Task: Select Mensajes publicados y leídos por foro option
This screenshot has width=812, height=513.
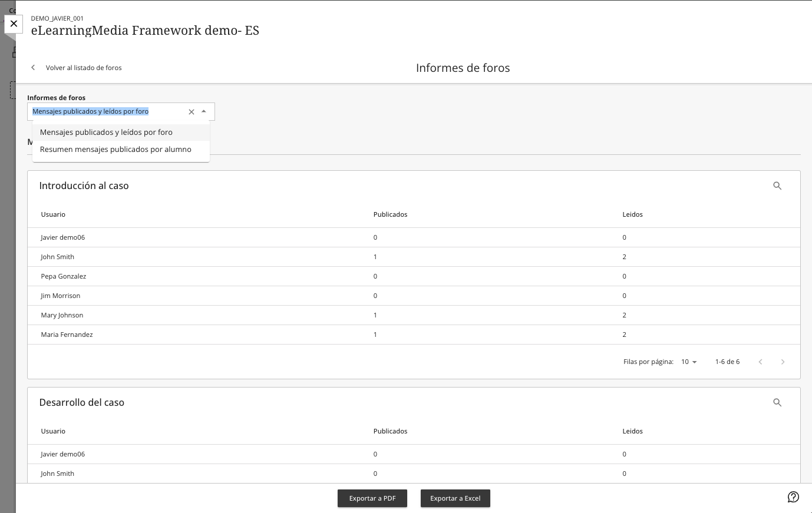Action: 121,133
